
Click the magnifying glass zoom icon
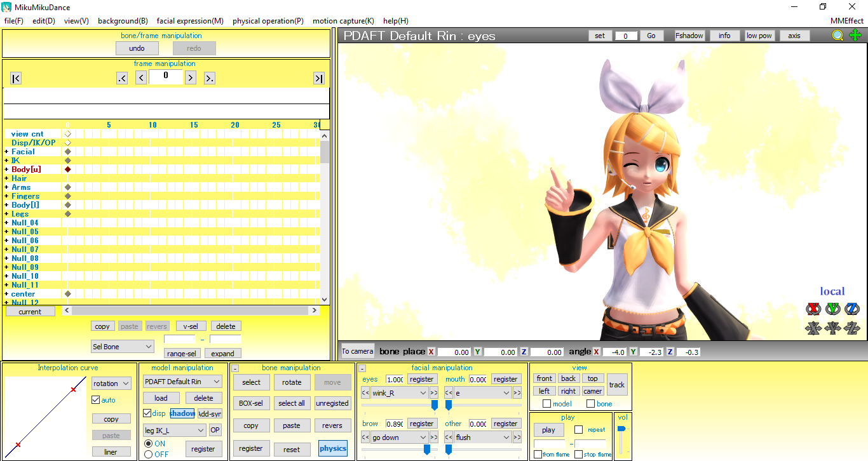(x=837, y=36)
